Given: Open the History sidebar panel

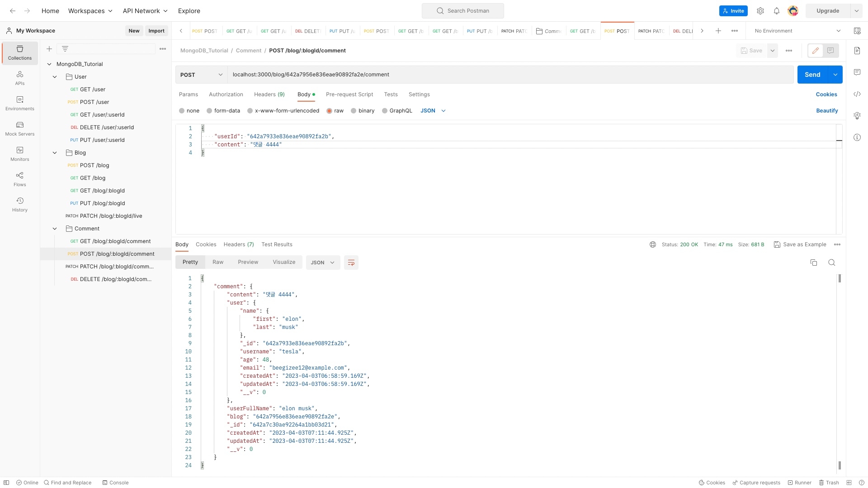Looking at the screenshot, I should pos(20,205).
